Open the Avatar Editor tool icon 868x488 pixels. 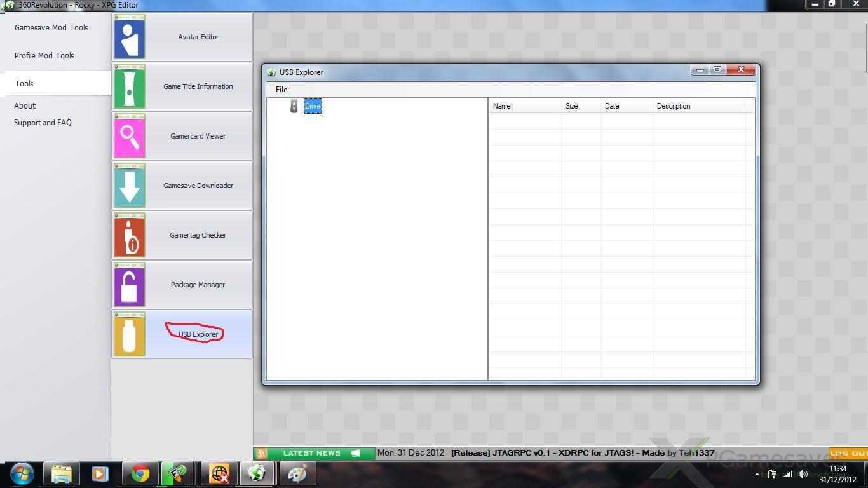pos(130,37)
